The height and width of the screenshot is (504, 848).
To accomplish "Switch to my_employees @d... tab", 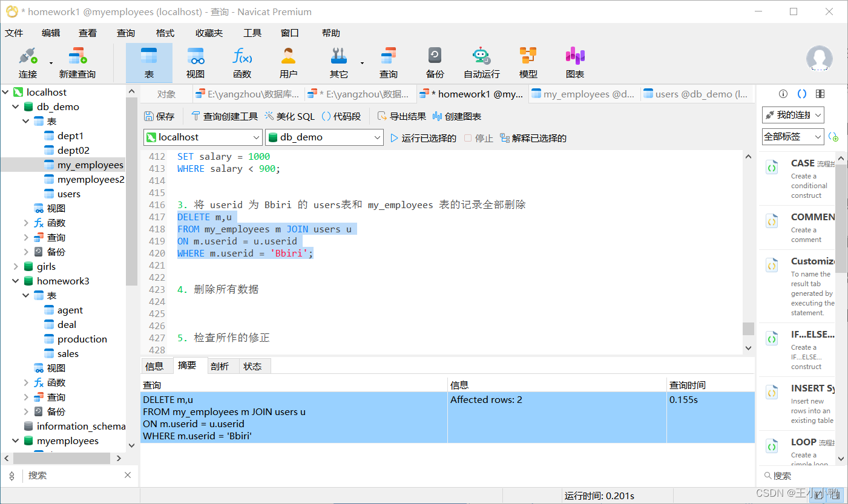I will (x=583, y=94).
